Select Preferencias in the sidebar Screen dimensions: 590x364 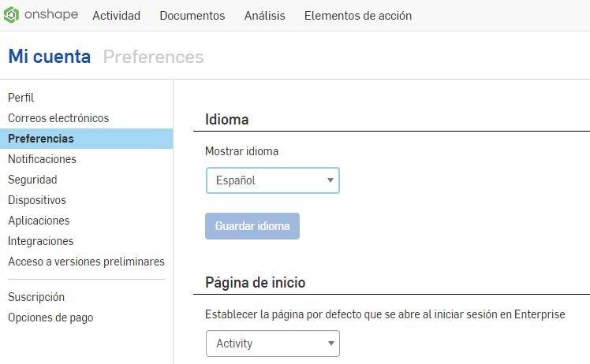(41, 139)
